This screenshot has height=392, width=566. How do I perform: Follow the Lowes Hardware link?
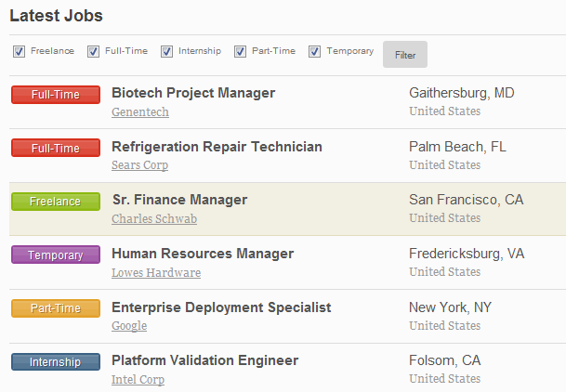tap(156, 272)
